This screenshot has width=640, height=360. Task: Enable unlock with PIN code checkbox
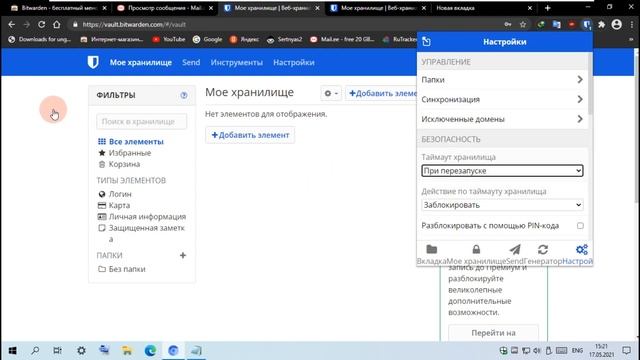[x=580, y=226]
